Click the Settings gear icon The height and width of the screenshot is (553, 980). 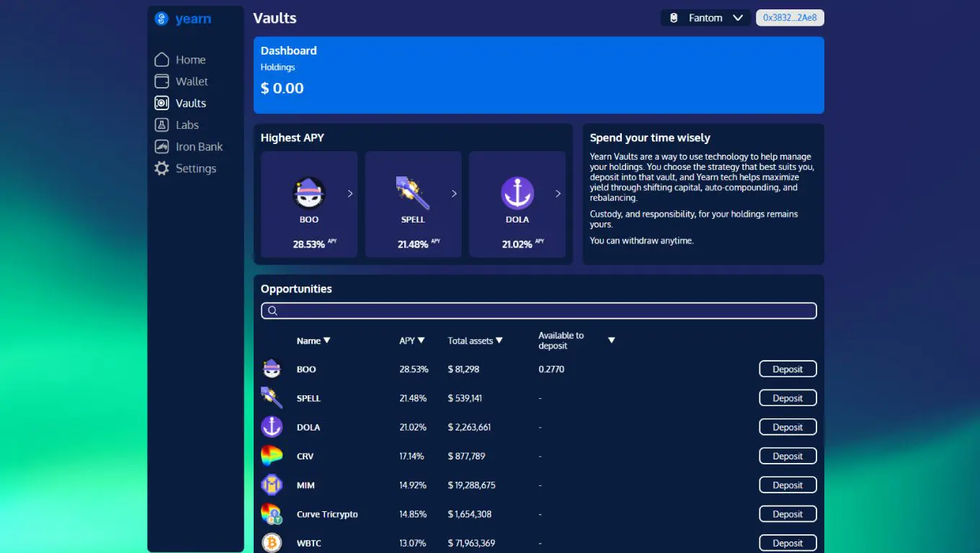(162, 168)
